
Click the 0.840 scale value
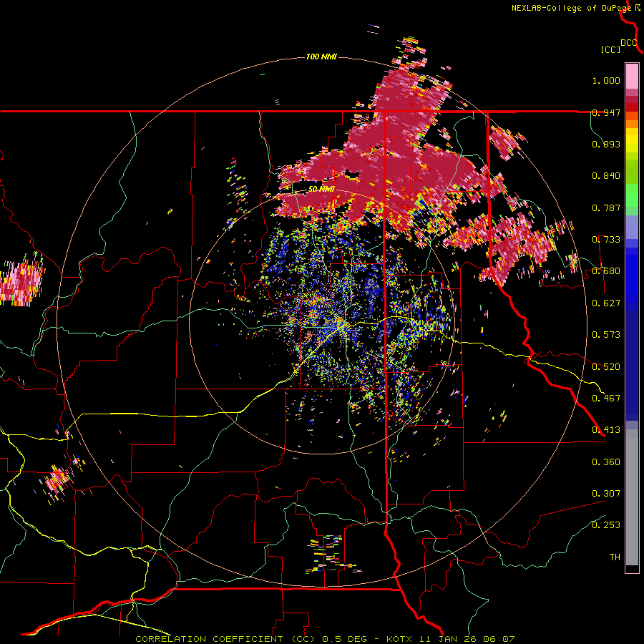tap(606, 176)
